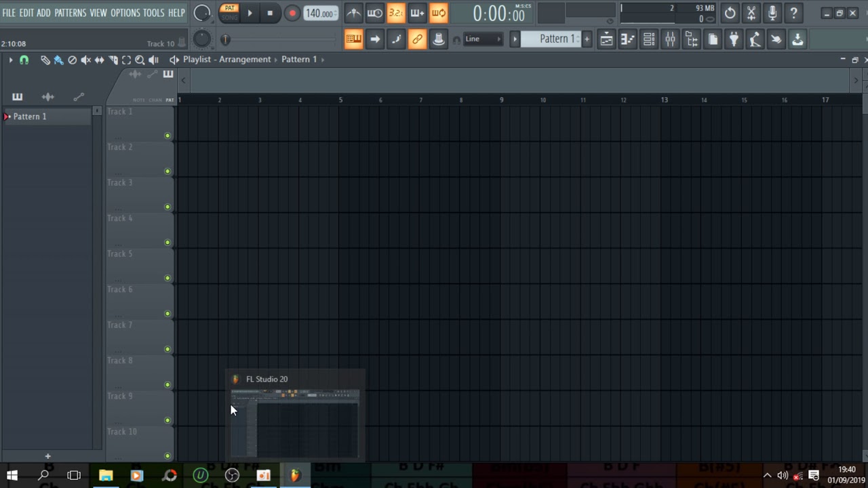Open the playlist options arrow menu

(x=11, y=60)
